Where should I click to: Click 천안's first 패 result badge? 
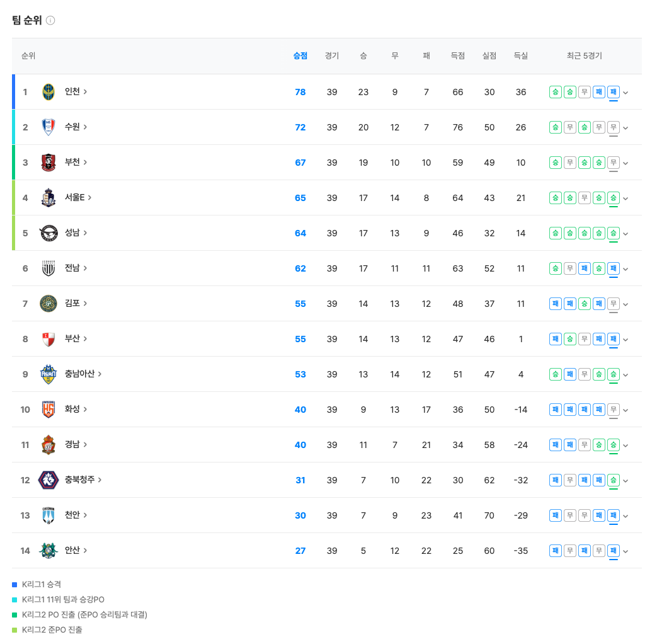coord(555,515)
